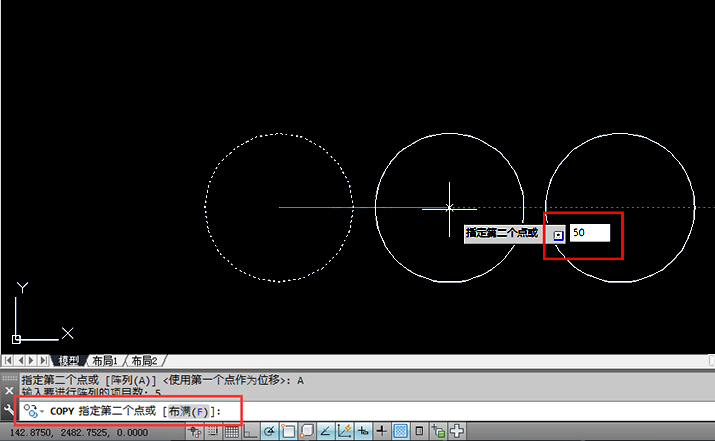Switch to the 模型 tab
Viewport: 715px width, 441px height.
pyautogui.click(x=68, y=361)
